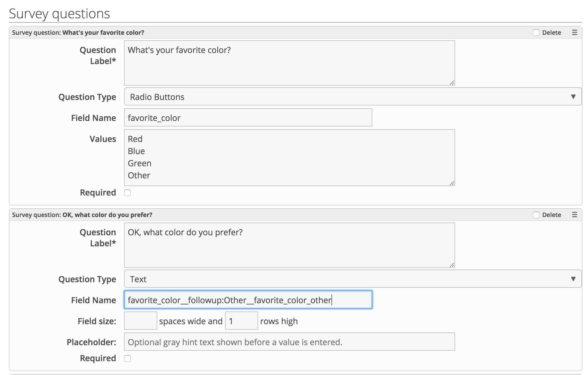The image size is (588, 375).
Task: Click 'Green' line in Values textarea
Action: coord(140,163)
